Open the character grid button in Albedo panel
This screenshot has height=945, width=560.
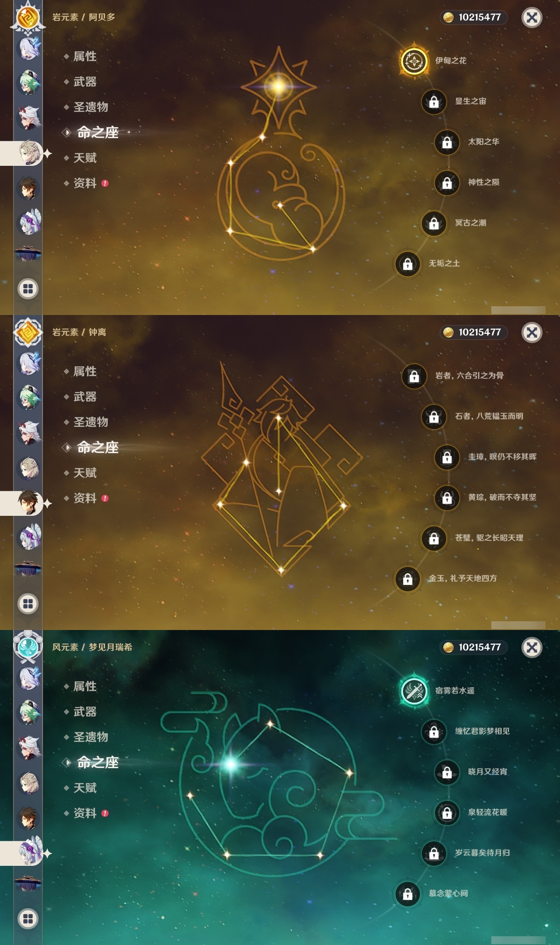pyautogui.click(x=28, y=289)
